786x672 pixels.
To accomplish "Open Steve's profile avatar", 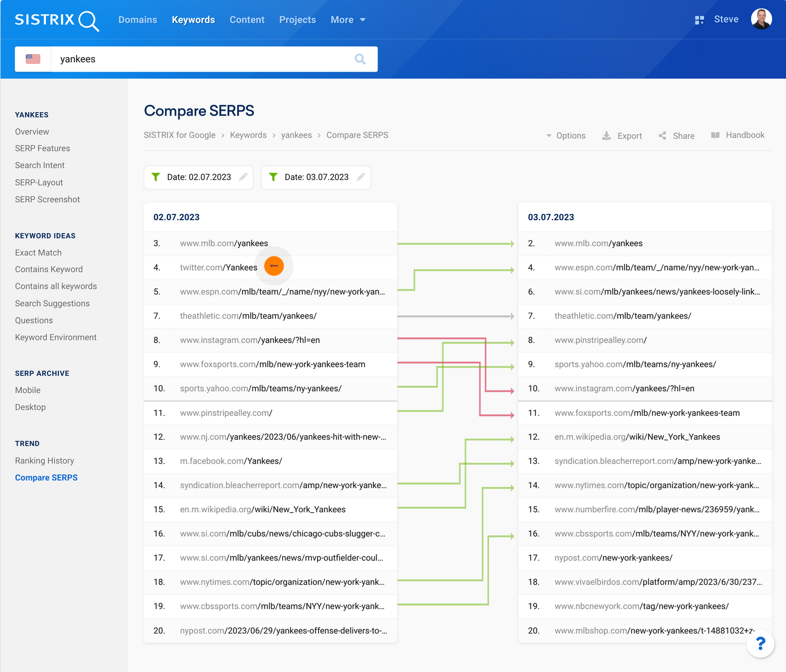I will click(761, 19).
